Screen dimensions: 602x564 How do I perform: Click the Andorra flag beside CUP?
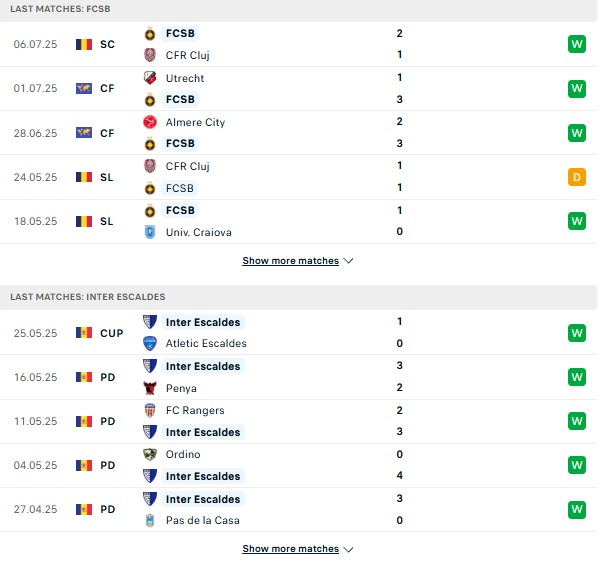point(84,333)
